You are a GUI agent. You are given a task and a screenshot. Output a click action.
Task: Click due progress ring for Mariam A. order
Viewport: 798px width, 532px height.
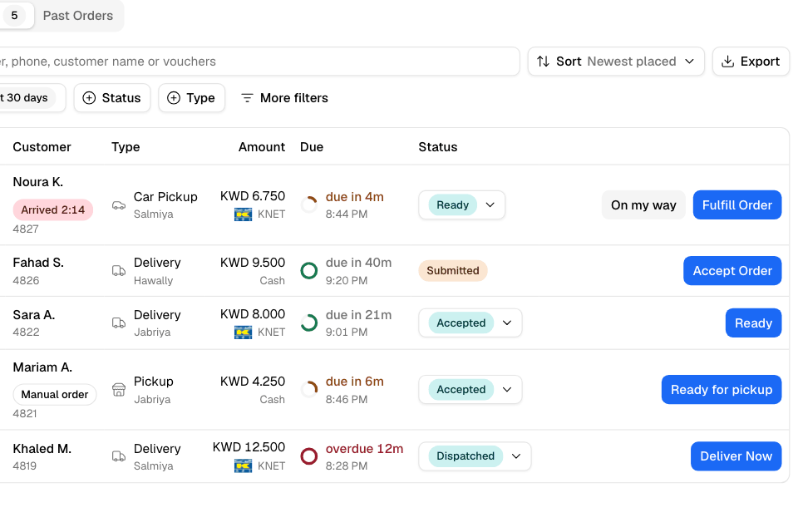coord(309,390)
